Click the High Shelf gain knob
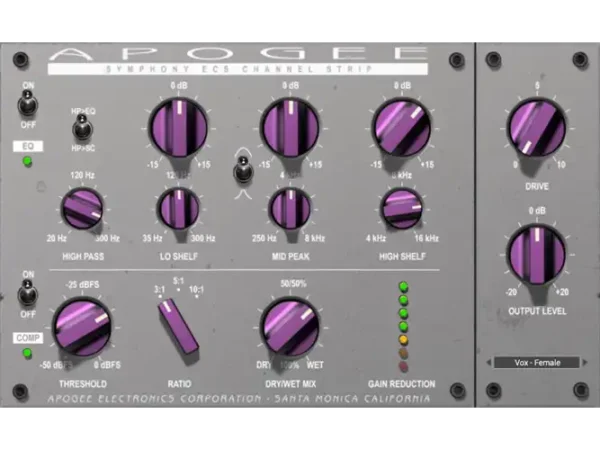This screenshot has height=450, width=600. [402, 127]
